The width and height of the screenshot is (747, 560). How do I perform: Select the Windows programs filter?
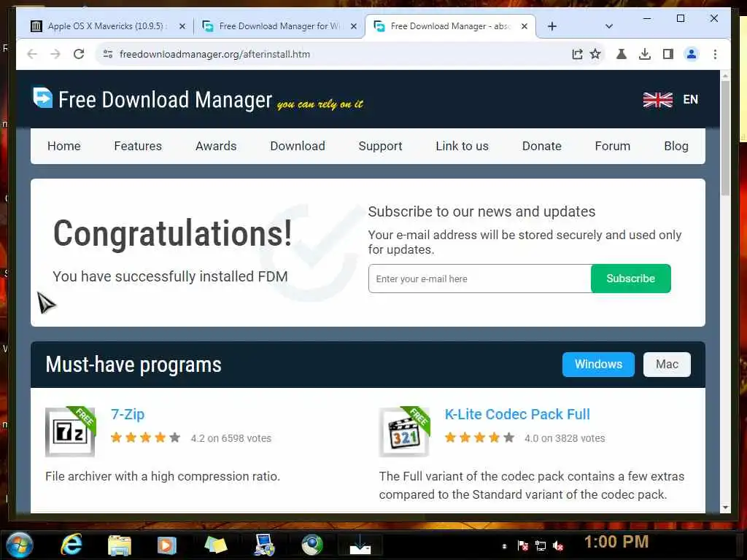[598, 365]
